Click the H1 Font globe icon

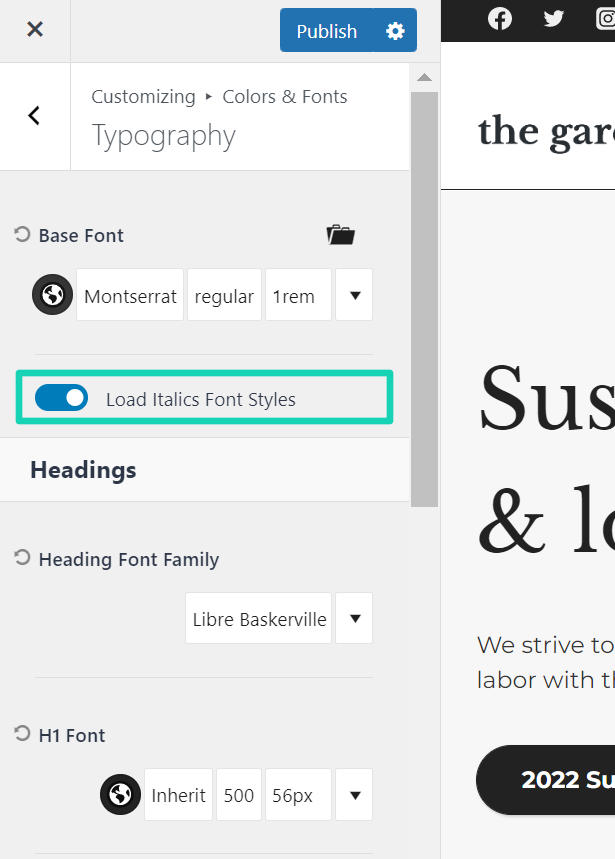point(120,795)
